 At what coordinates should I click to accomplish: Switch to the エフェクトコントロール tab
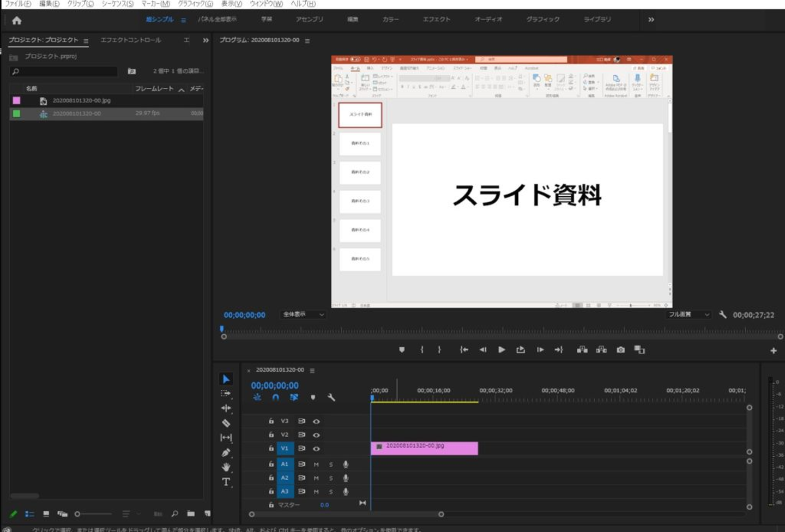point(131,40)
